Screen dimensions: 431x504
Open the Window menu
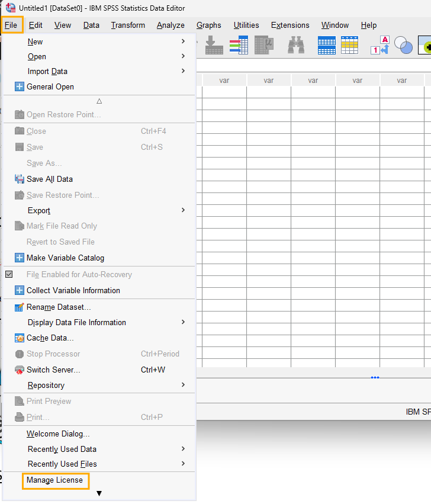(x=335, y=25)
